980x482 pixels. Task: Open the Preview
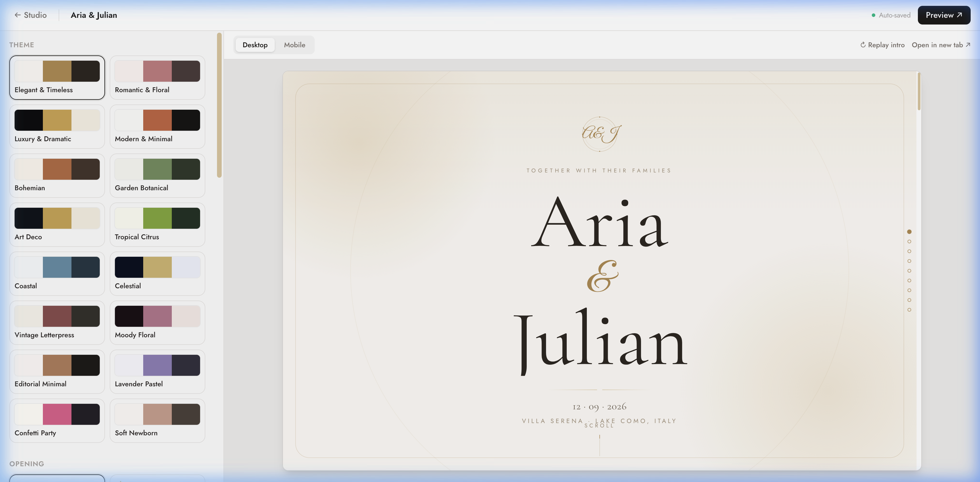(944, 15)
